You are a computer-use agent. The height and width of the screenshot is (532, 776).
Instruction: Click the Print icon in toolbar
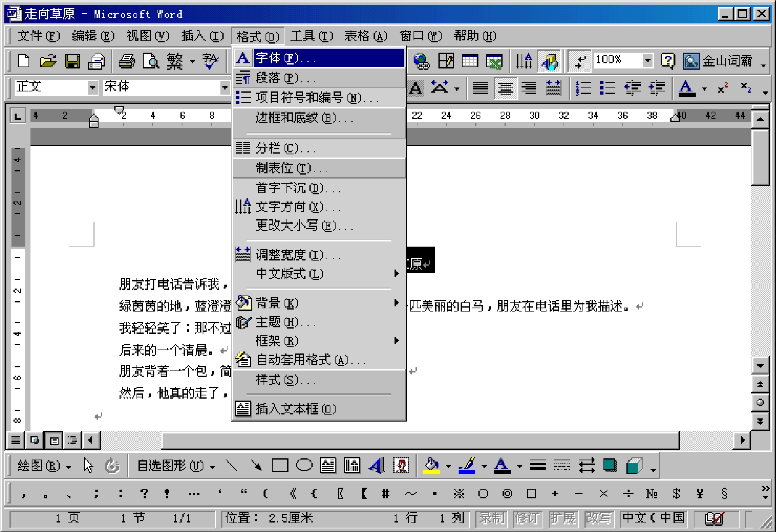[127, 61]
